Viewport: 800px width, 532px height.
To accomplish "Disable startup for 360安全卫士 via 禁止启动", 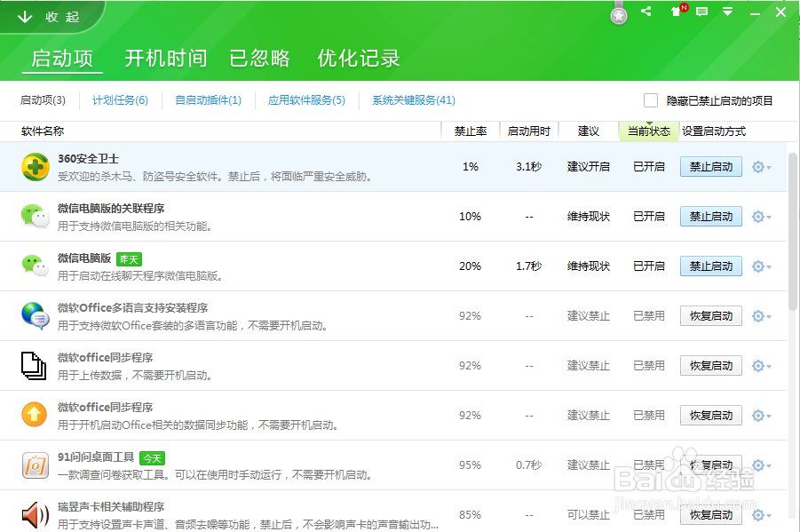I will coord(710,167).
